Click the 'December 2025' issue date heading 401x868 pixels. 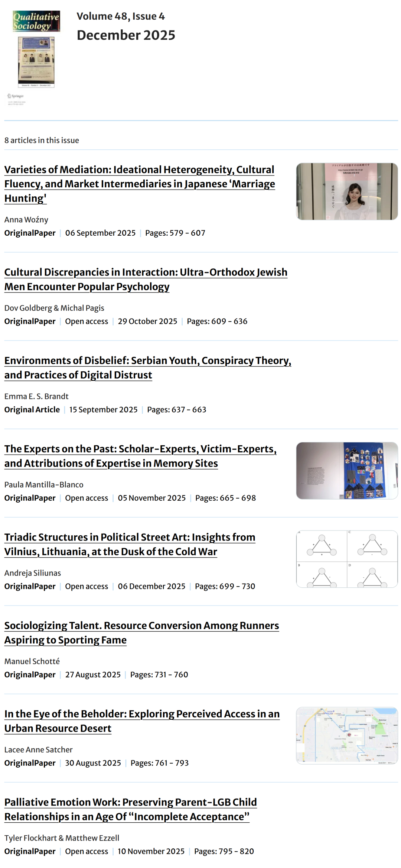pos(126,35)
